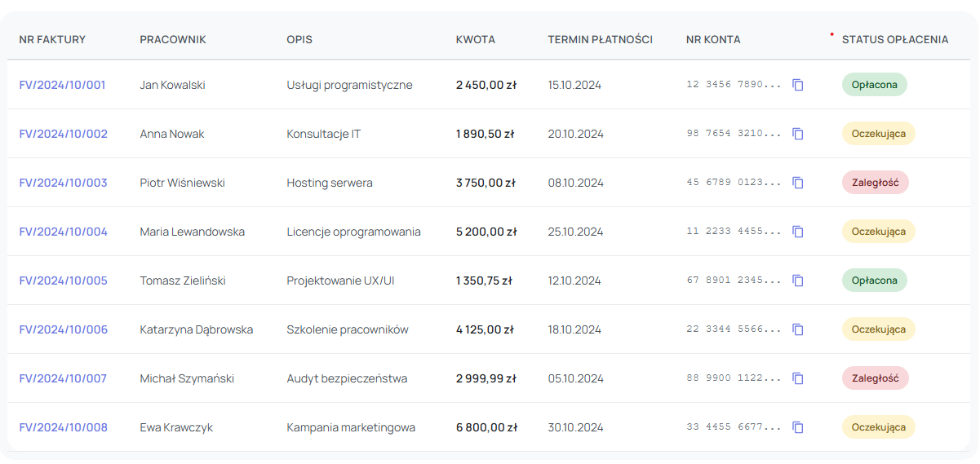The image size is (980, 464).
Task: Click the Status opłacenia column header
Action: click(x=894, y=39)
